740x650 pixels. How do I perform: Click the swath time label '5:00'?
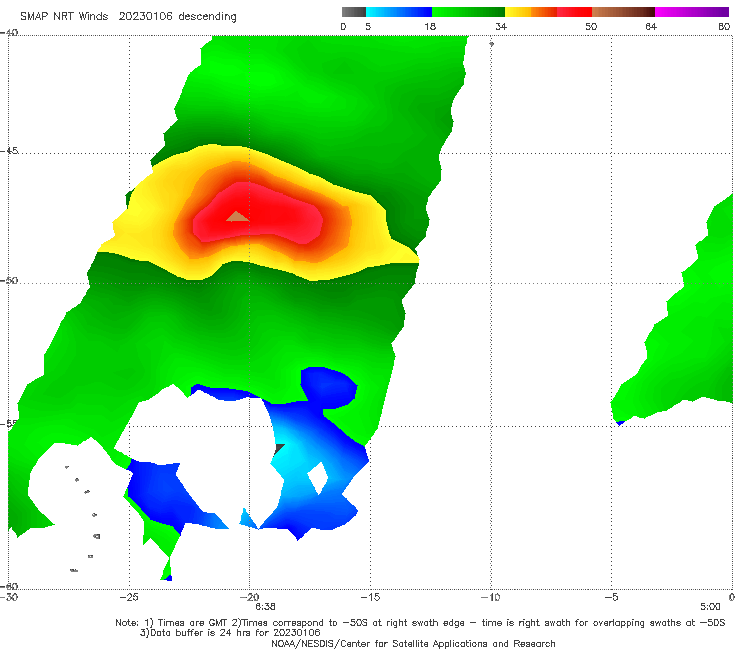[x=710, y=607]
